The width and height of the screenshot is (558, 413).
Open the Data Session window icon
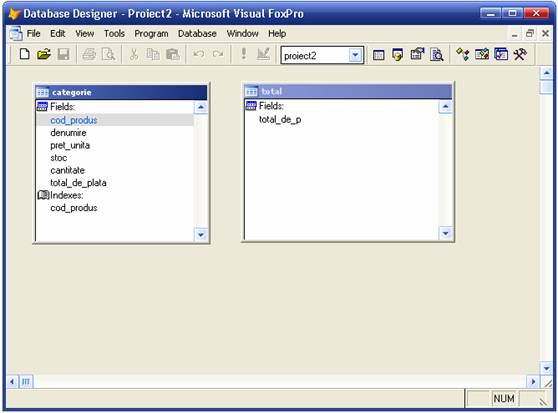[x=398, y=55]
